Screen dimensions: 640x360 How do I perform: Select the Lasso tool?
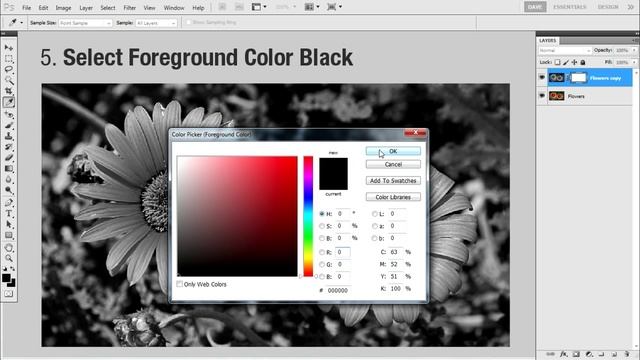[x=9, y=69]
